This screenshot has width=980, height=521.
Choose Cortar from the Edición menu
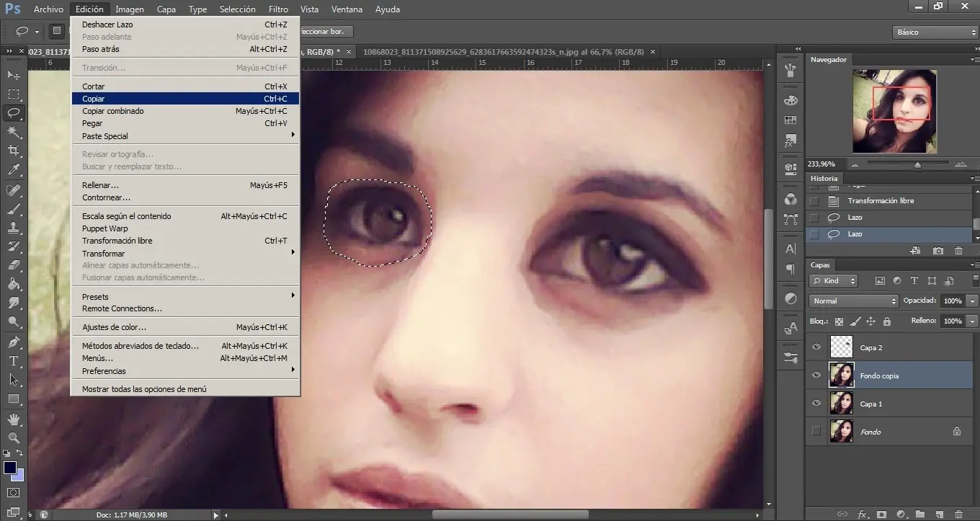point(185,86)
